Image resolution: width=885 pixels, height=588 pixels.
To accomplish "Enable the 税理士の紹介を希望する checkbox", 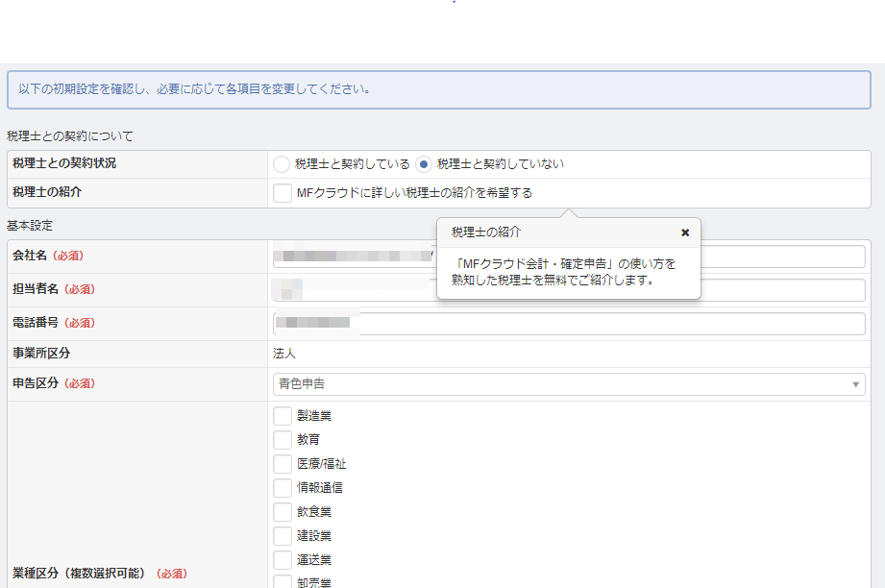I will (283, 193).
